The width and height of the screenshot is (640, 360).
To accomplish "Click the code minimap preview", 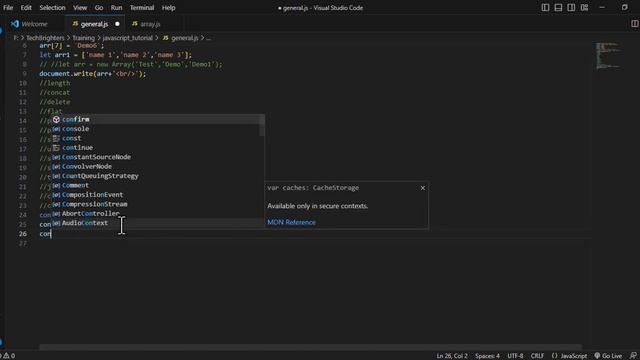I will [608, 55].
